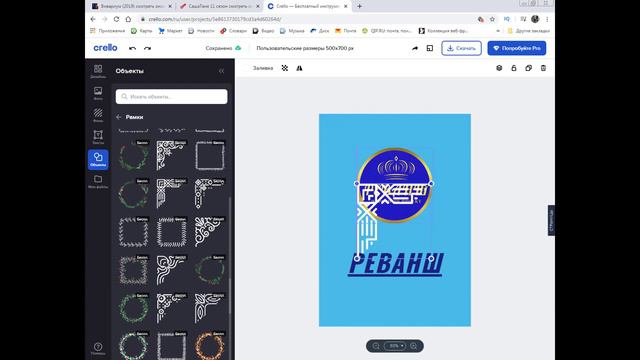
Task: Open the Мои файлы folder section
Action: coord(98,182)
